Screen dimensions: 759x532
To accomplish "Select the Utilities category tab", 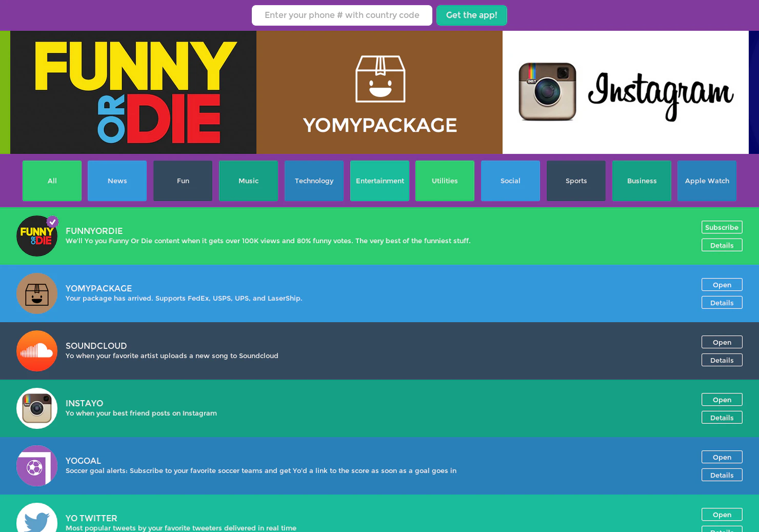I will tap(445, 181).
